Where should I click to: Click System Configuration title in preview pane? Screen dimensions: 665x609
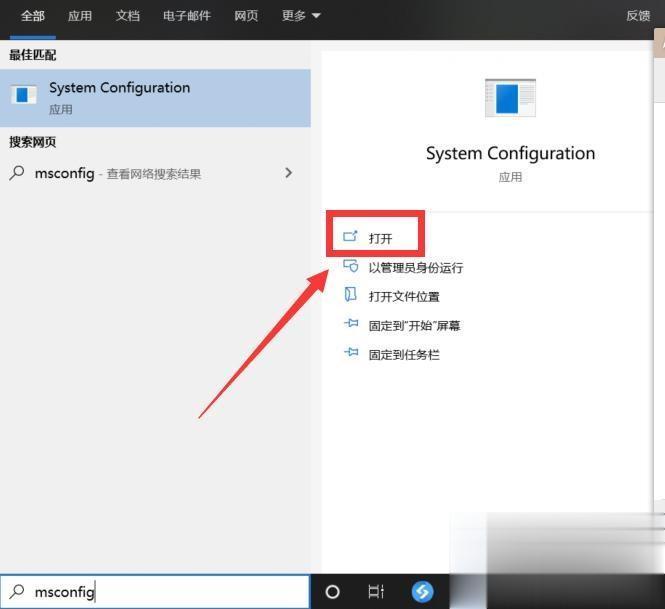(510, 154)
